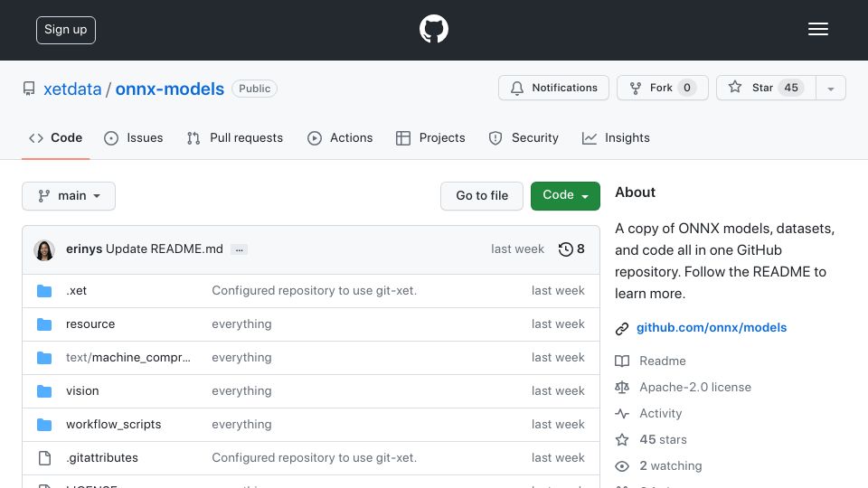Open the 2 watching link

point(670,466)
